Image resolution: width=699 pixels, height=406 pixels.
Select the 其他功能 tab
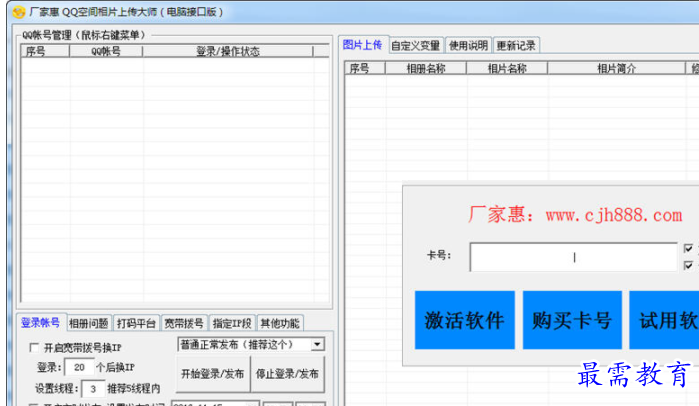[x=280, y=323]
